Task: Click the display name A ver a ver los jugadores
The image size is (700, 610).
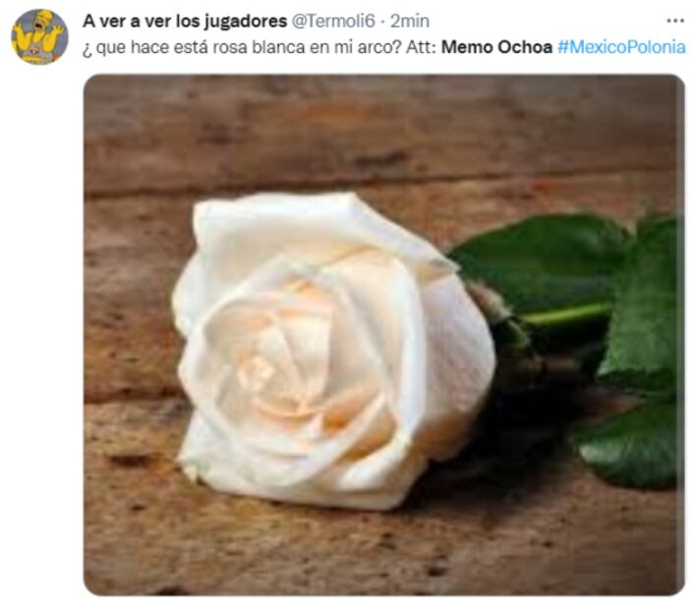Action: (x=185, y=21)
